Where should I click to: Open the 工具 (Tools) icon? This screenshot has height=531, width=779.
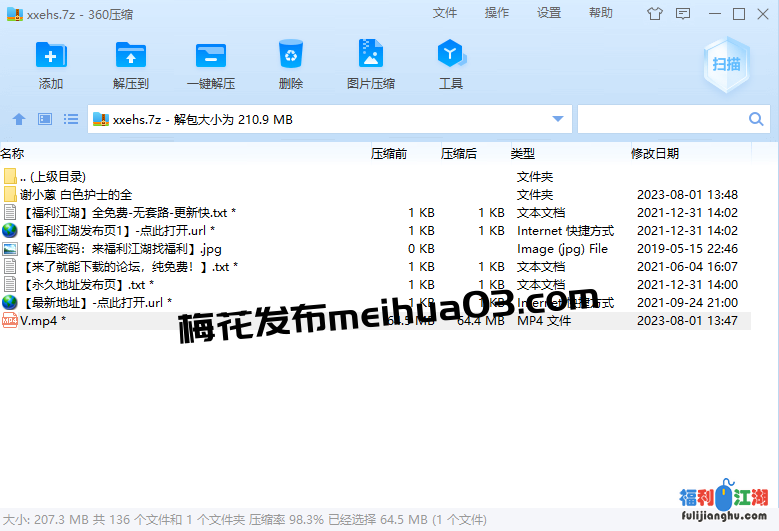(x=451, y=53)
